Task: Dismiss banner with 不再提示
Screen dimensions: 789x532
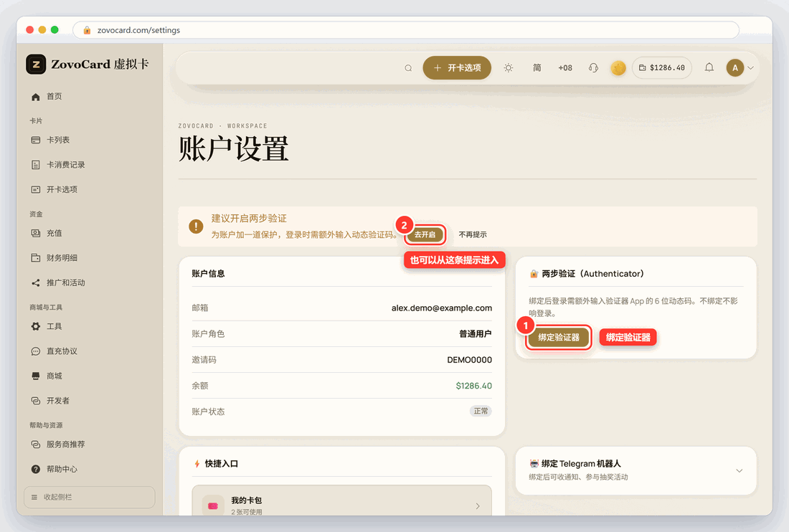Action: 473,235
